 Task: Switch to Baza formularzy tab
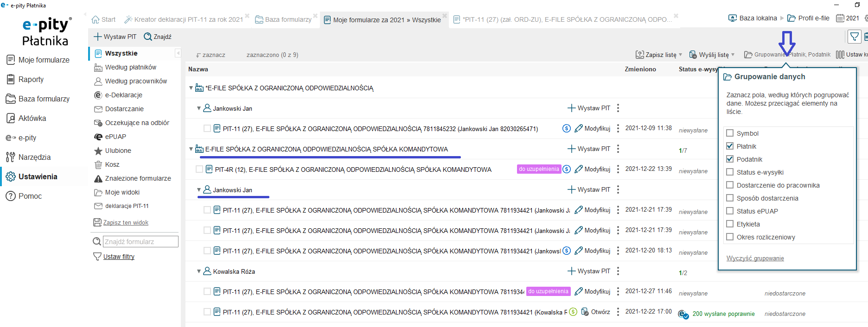(x=283, y=19)
